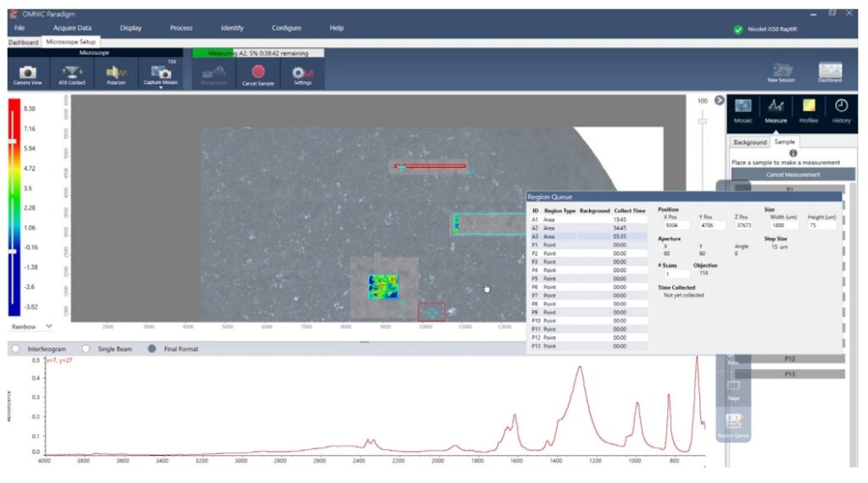
Task: Start a New Session
Action: pyautogui.click(x=780, y=73)
